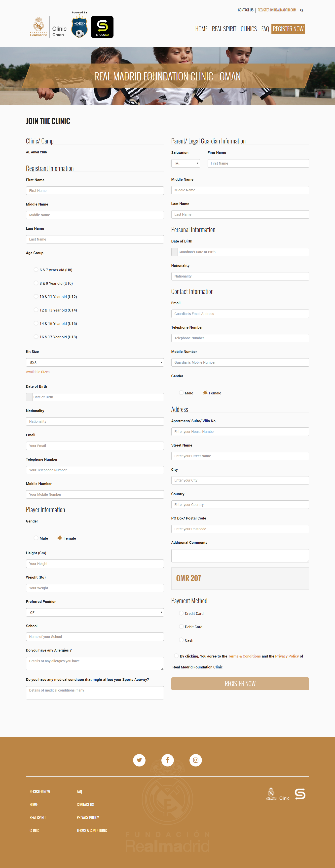Focus Enter your Street Name field

[240, 456]
